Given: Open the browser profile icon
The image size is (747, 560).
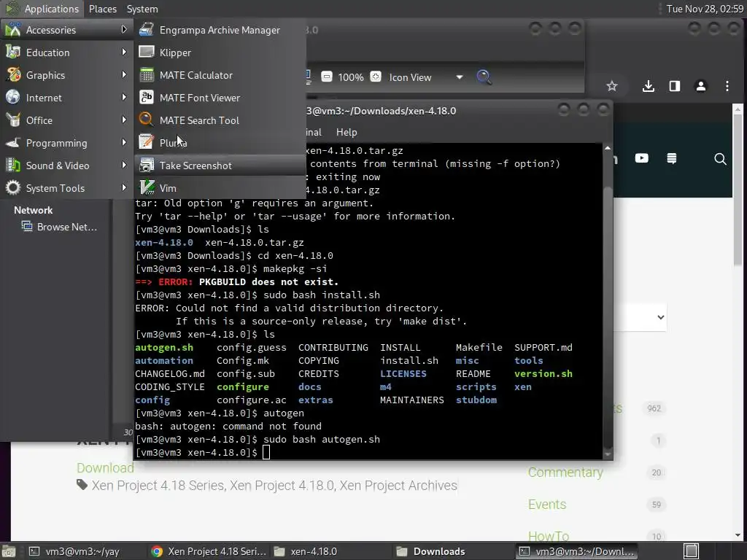Looking at the screenshot, I should pos(701,86).
